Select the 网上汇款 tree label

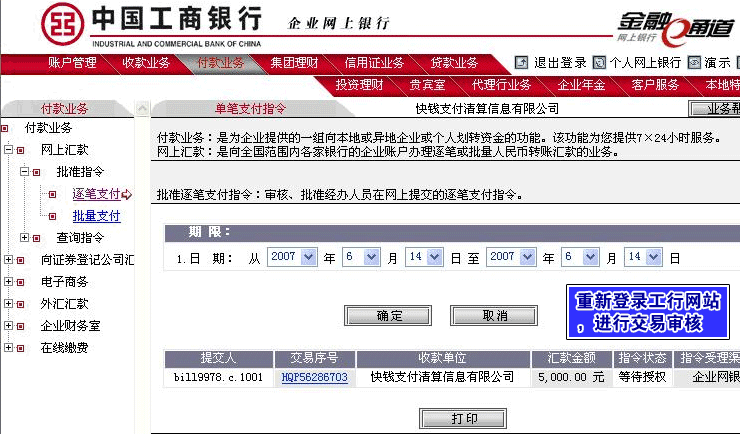(65, 150)
